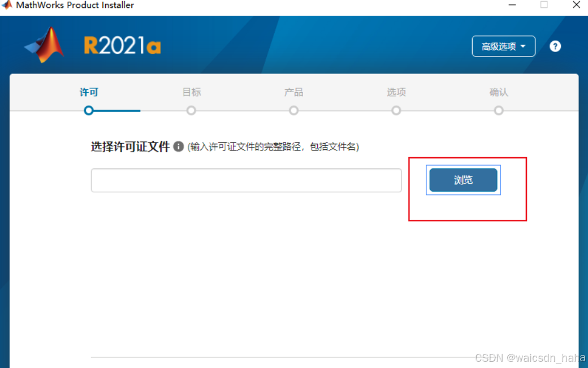This screenshot has height=368, width=588.
Task: Click the 目标 progress circle marker
Action: pyautogui.click(x=191, y=111)
